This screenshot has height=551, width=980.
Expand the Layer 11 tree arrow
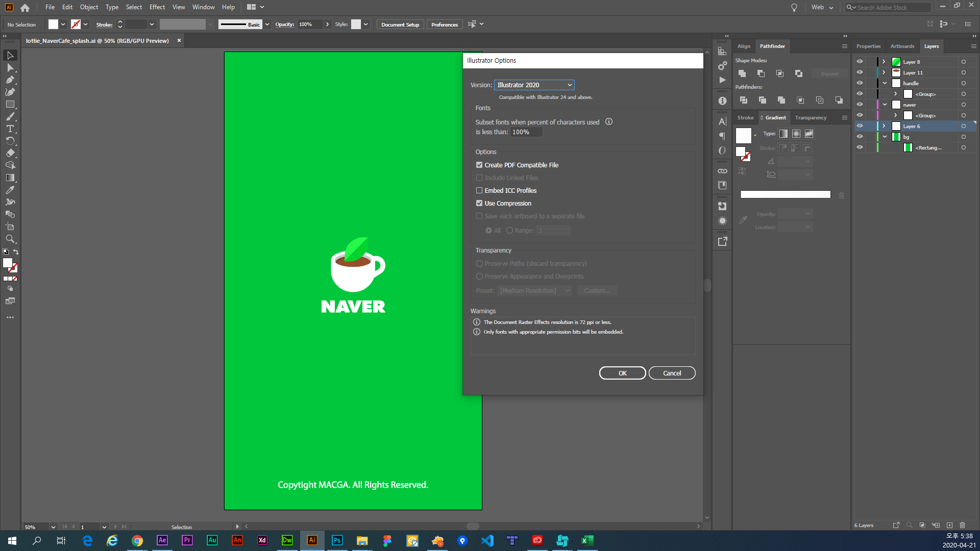click(884, 72)
